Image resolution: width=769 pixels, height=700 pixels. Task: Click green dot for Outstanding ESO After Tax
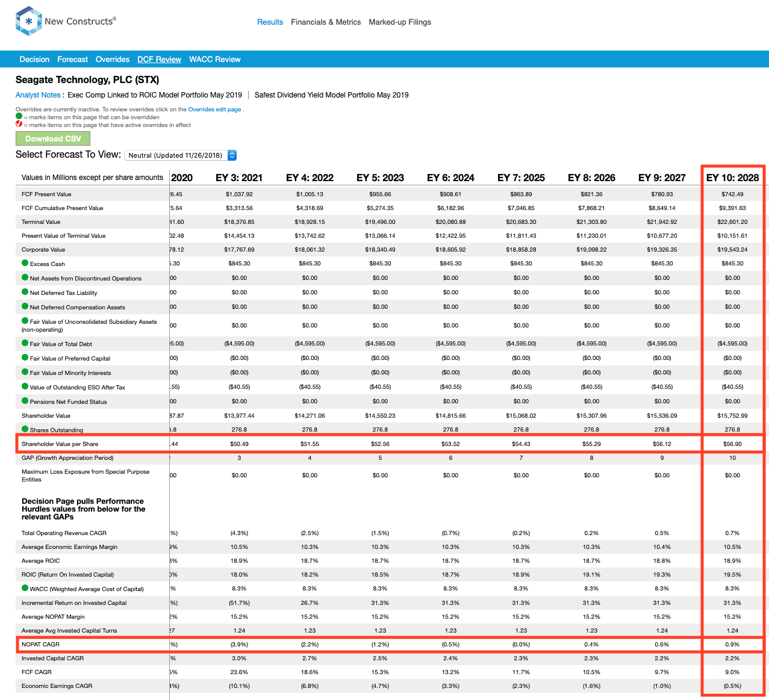[25, 386]
